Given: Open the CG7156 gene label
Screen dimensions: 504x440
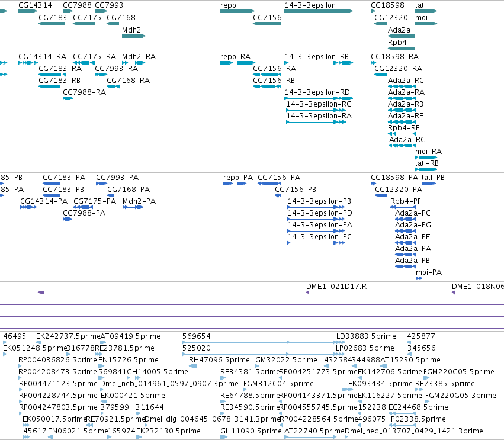Looking at the screenshot, I should coord(267,18).
